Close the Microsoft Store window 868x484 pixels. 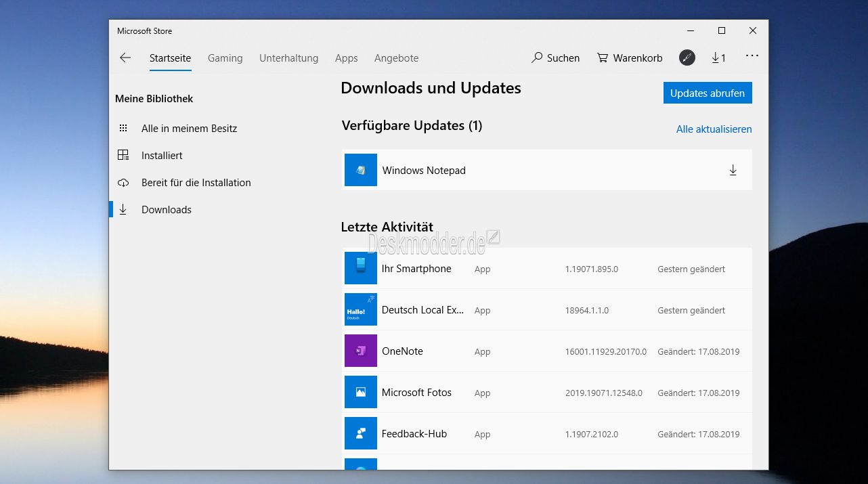753,30
